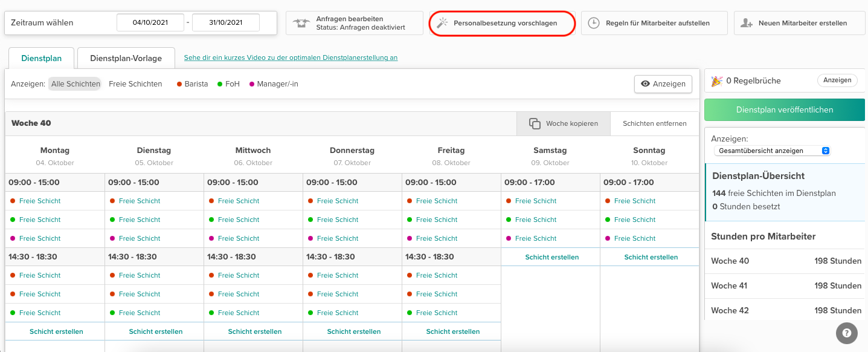Click the clock icon beside Regeln für Mitarbeiter
The width and height of the screenshot is (868, 352).
[x=594, y=23]
